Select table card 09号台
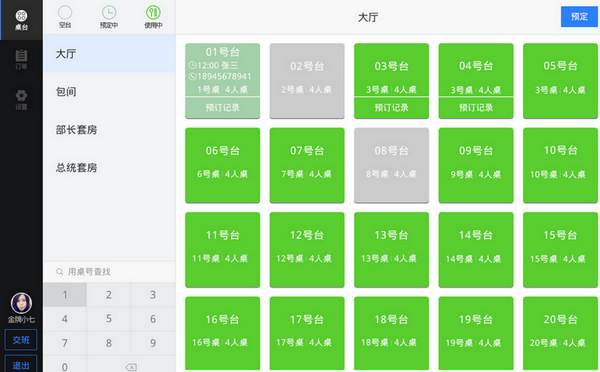Screen dimensions: 600x372 click(x=476, y=165)
